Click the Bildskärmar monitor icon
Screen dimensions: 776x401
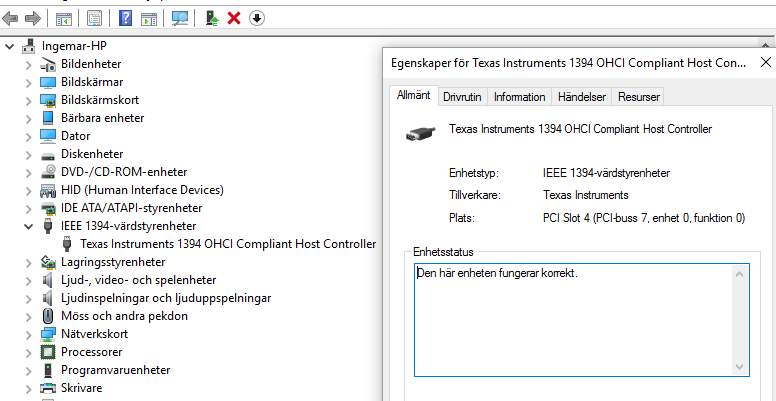(x=48, y=82)
